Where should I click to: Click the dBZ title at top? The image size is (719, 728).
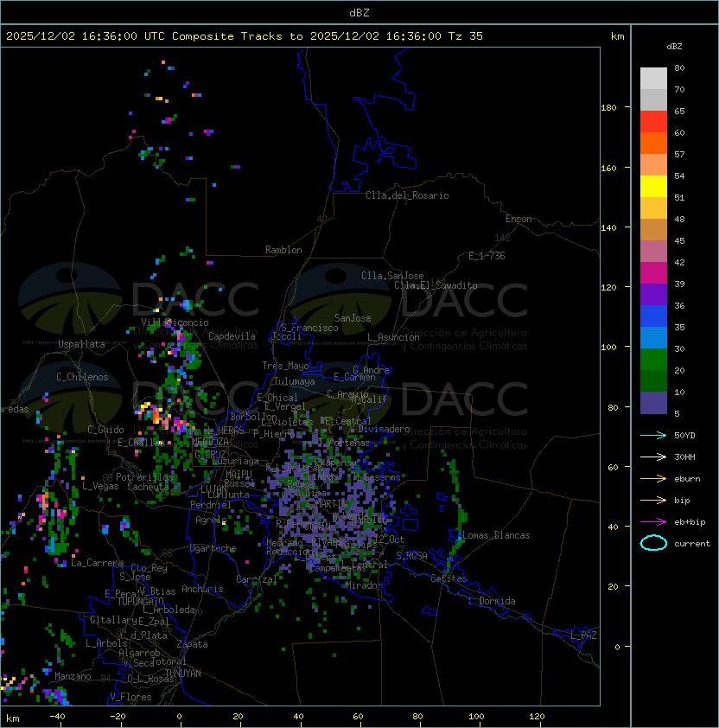359,12
